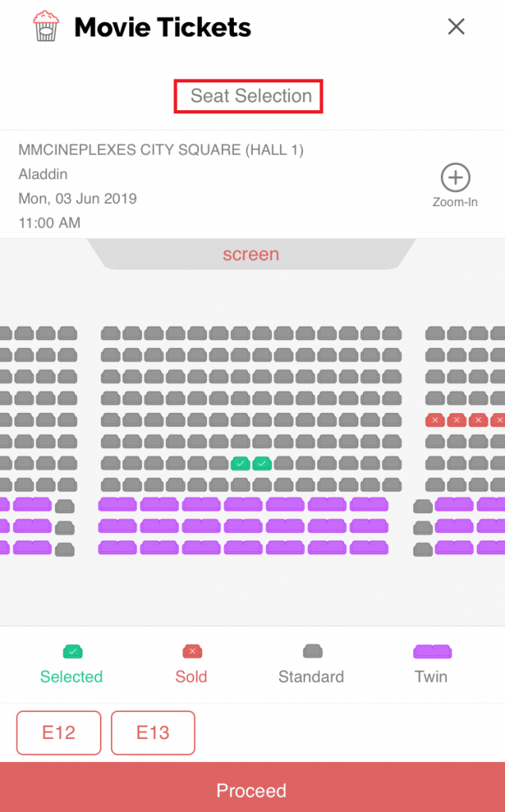Viewport: 505px width, 812px height.
Task: Click the Seat Selection heading
Action: click(251, 96)
